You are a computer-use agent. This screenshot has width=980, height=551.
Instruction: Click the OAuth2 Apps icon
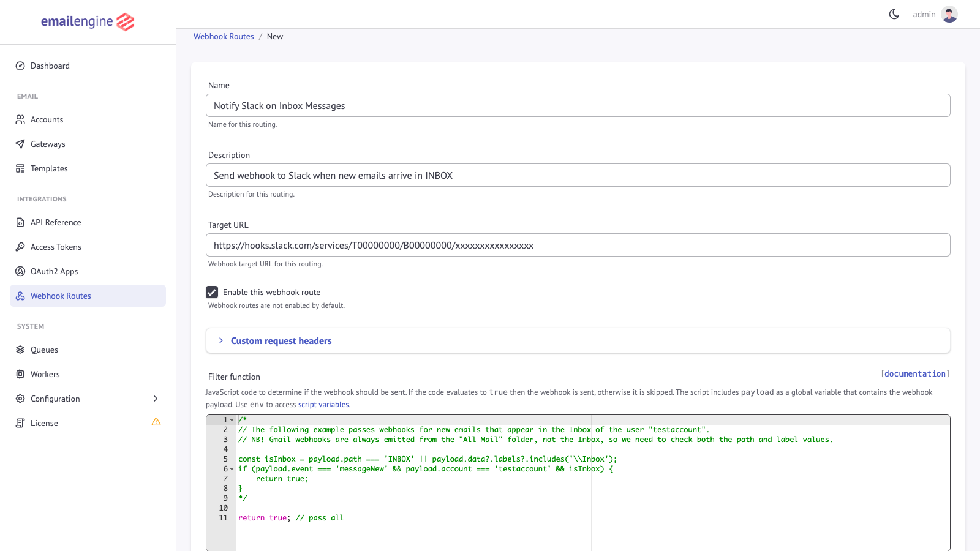pyautogui.click(x=20, y=271)
